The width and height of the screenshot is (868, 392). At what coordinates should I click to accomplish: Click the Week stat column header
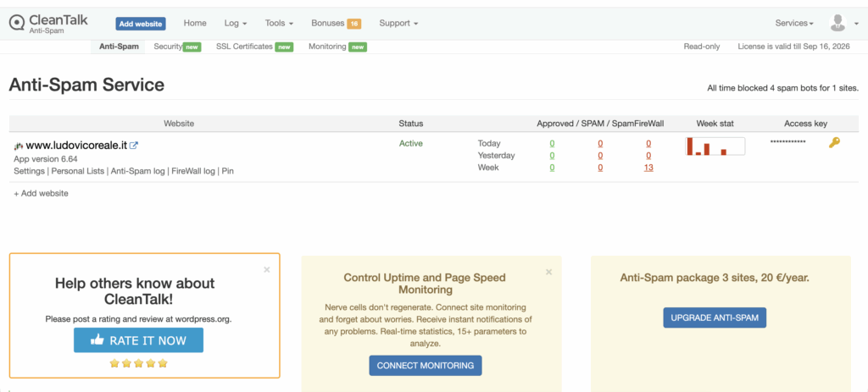pyautogui.click(x=715, y=124)
